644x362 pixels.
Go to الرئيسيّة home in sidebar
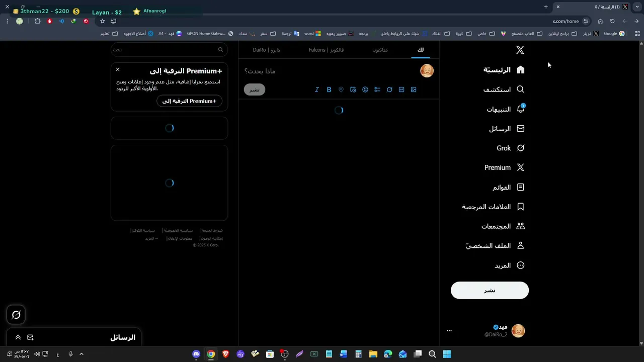pyautogui.click(x=504, y=70)
